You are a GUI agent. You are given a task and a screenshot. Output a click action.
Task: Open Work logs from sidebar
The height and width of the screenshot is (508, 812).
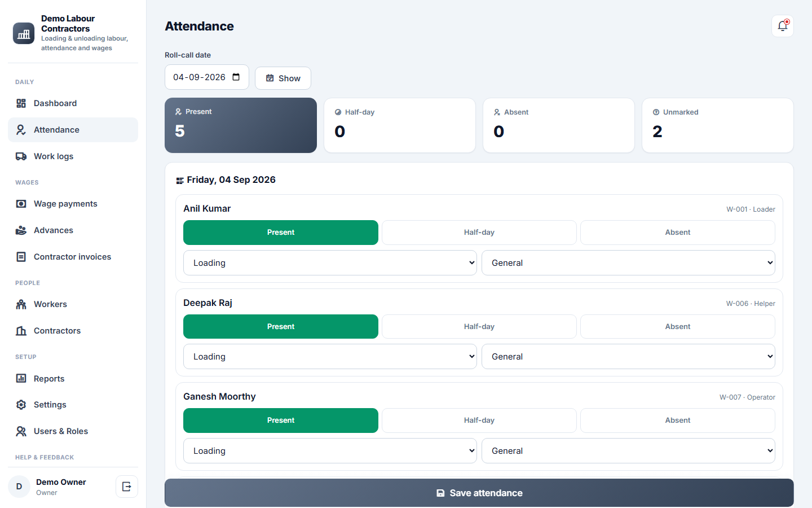73,156
